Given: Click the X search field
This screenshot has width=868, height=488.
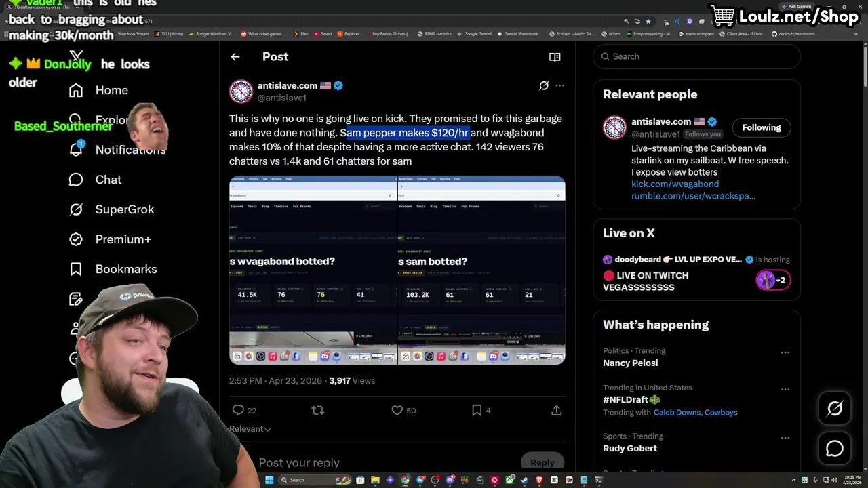Looking at the screenshot, I should pos(697,56).
